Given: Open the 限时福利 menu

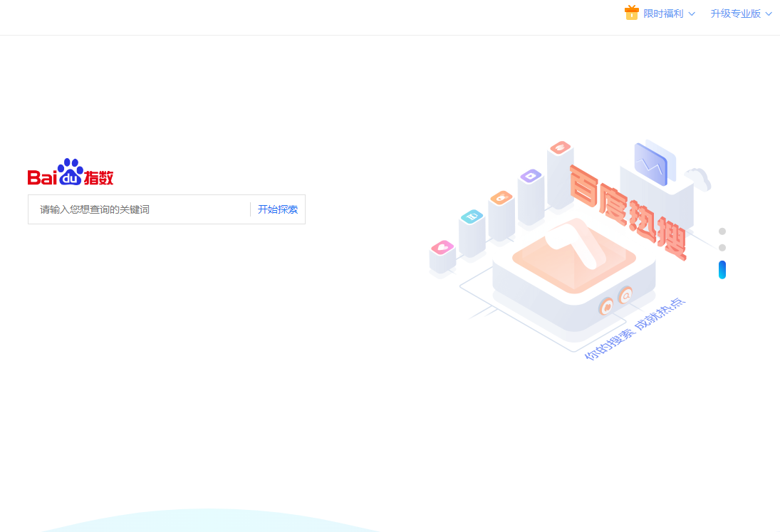Looking at the screenshot, I should pyautogui.click(x=662, y=14).
